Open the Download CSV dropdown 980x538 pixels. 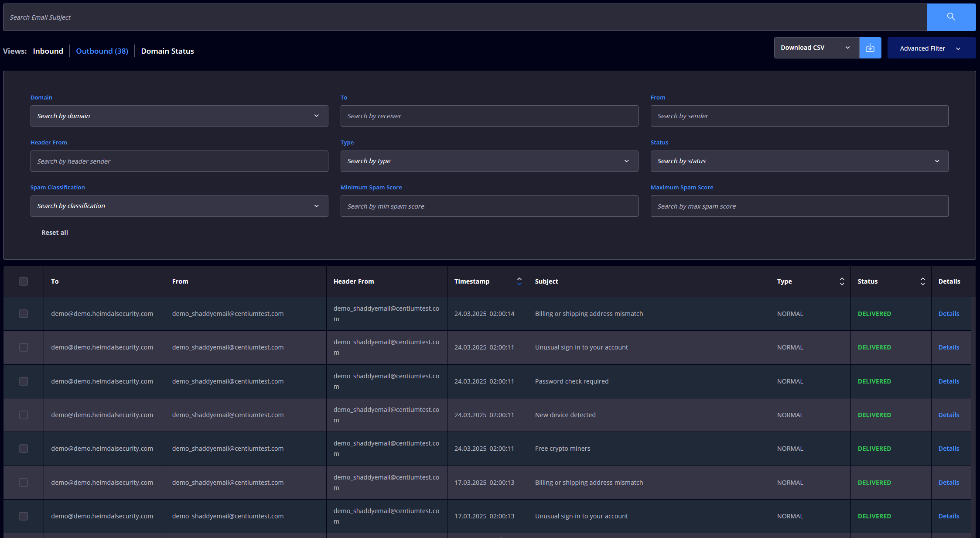(816, 48)
